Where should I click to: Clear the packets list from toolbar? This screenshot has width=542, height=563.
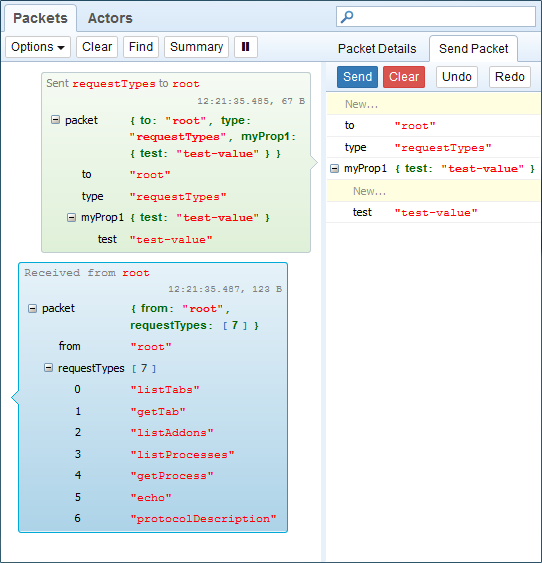(x=97, y=47)
